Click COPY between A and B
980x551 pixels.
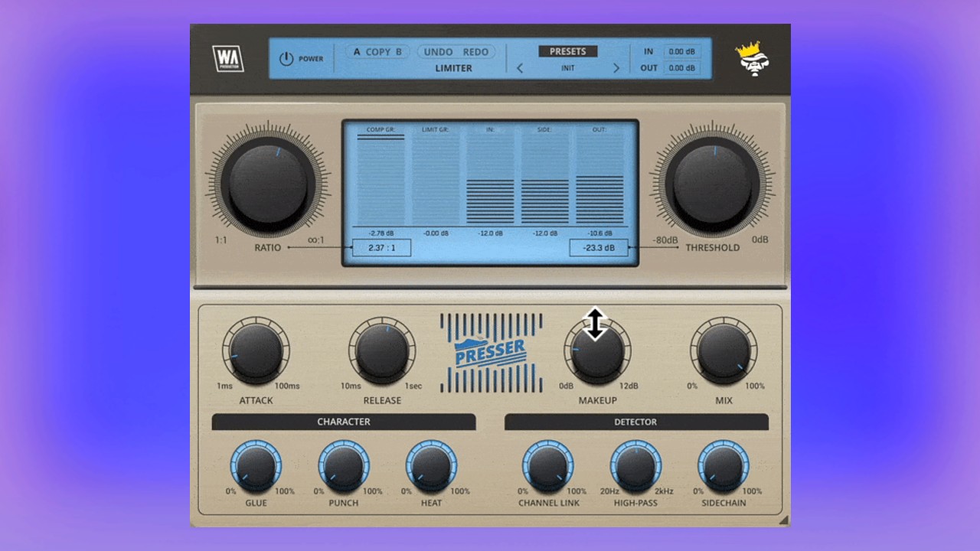click(x=377, y=52)
